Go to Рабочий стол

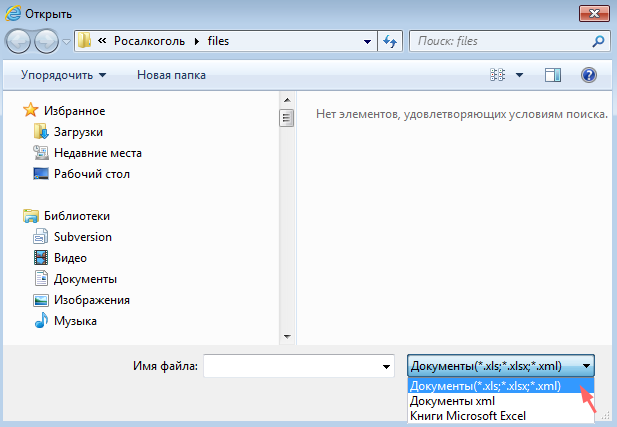[x=91, y=174]
